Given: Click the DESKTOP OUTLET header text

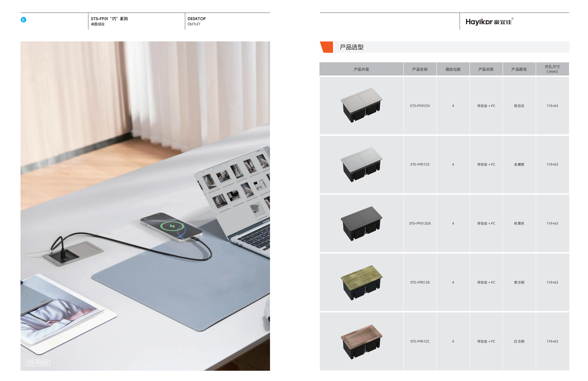Looking at the screenshot, I should click(197, 21).
